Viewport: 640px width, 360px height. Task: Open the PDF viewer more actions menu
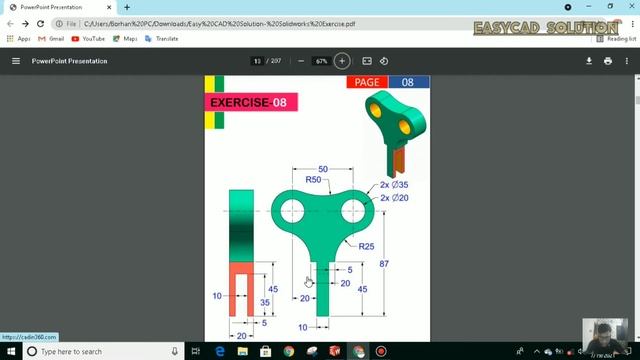[x=627, y=61]
